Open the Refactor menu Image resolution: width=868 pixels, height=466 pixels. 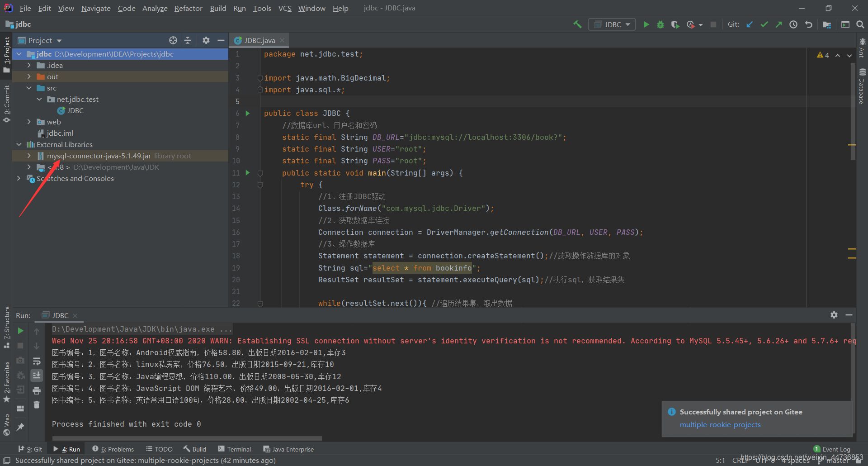coord(188,8)
